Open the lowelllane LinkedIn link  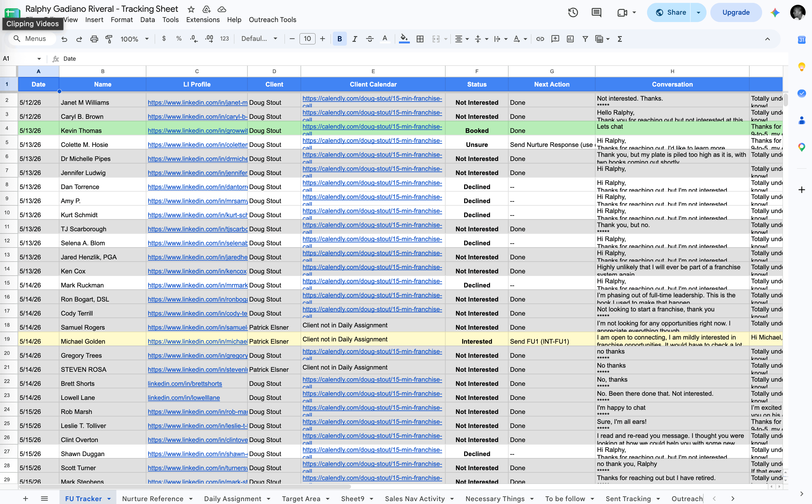coord(184,397)
